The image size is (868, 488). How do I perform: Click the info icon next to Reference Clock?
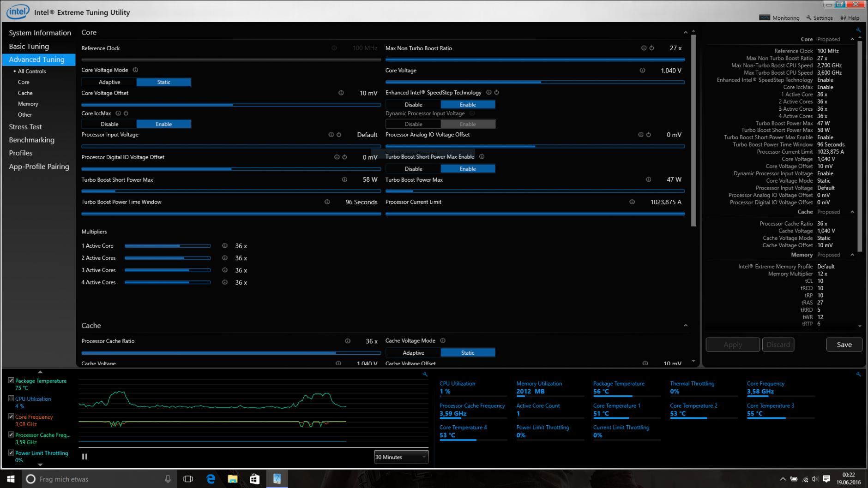click(334, 48)
